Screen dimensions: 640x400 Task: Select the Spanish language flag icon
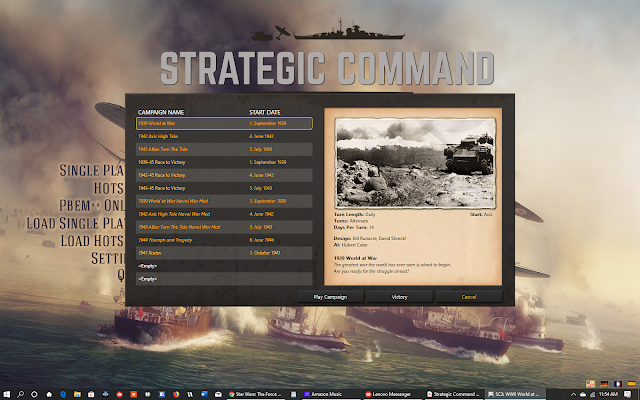632,384
